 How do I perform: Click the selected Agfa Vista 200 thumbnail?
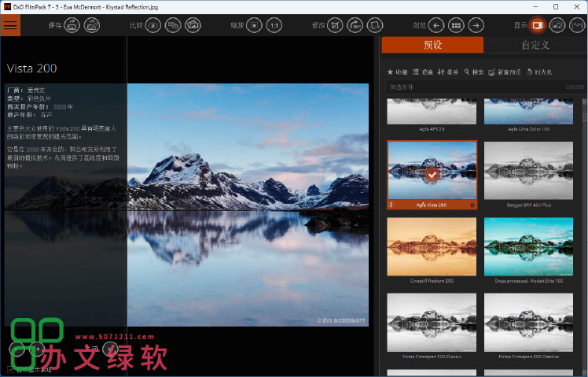(432, 171)
